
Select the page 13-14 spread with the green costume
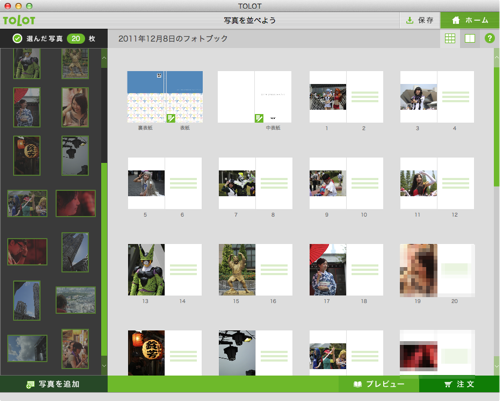[x=165, y=270]
